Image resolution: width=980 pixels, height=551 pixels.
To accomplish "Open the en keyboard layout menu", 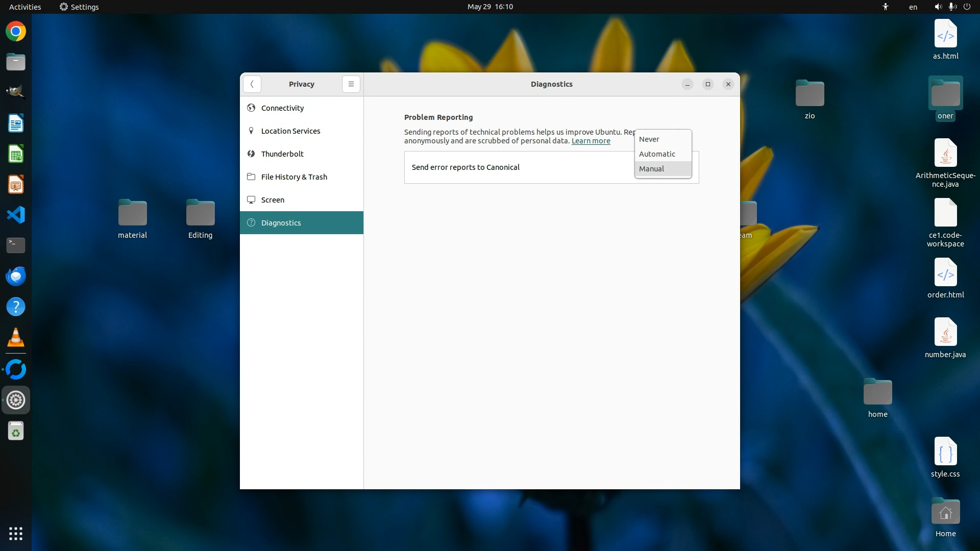I will tap(913, 7).
